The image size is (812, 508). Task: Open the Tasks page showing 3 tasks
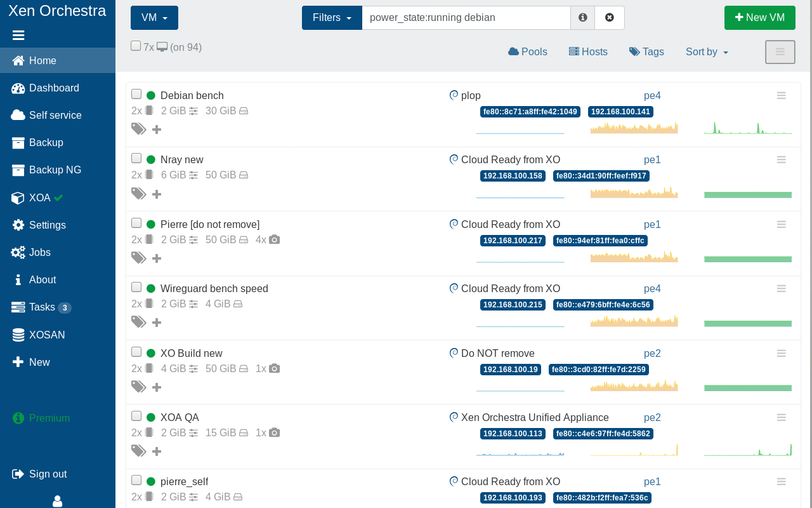tap(43, 307)
